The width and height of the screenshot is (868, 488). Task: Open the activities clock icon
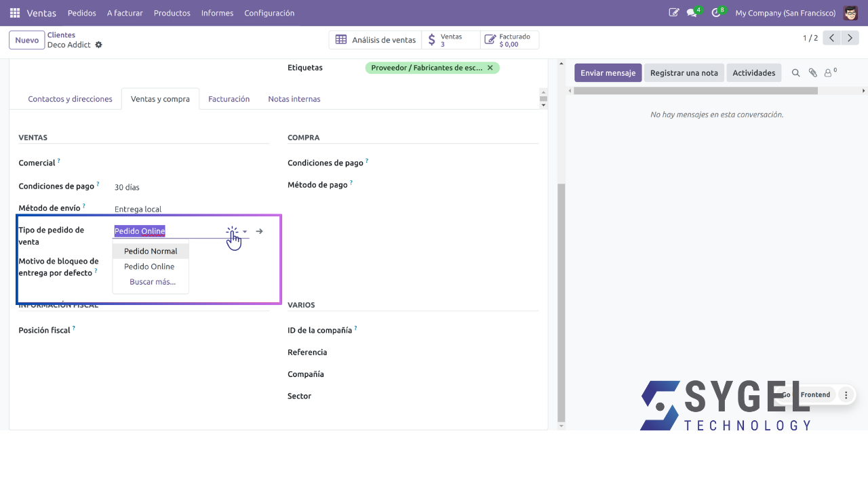pyautogui.click(x=716, y=13)
